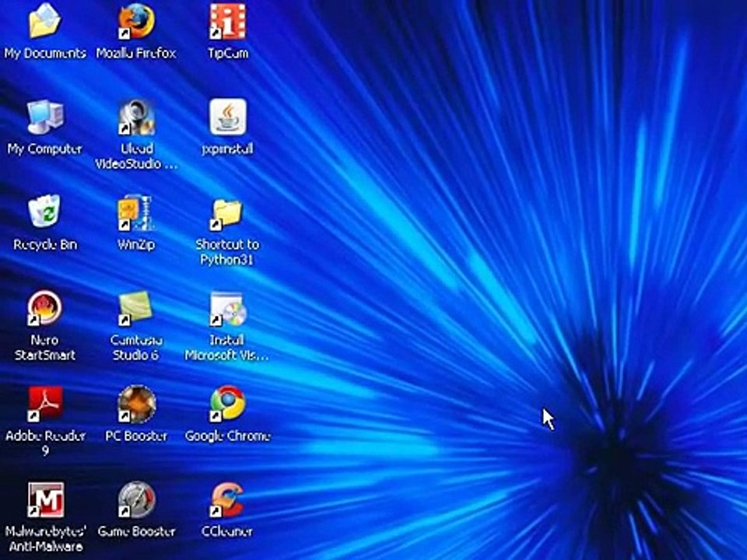This screenshot has width=747, height=560.
Task: Open the Adobe Reader 9 icon
Action: [45, 404]
